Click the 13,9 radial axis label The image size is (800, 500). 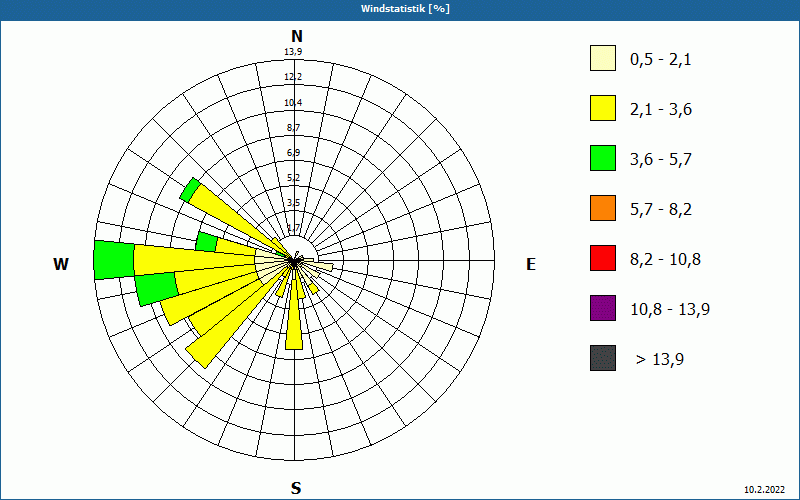point(293,52)
